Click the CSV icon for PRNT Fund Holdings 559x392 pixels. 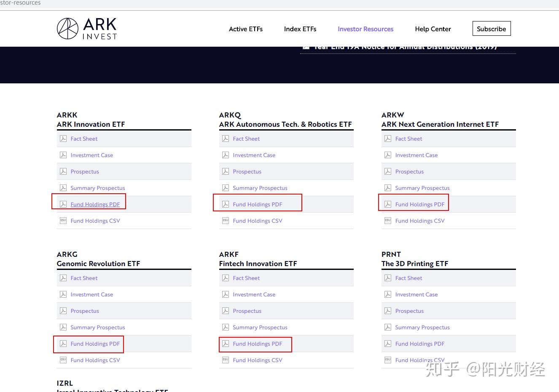click(x=387, y=360)
